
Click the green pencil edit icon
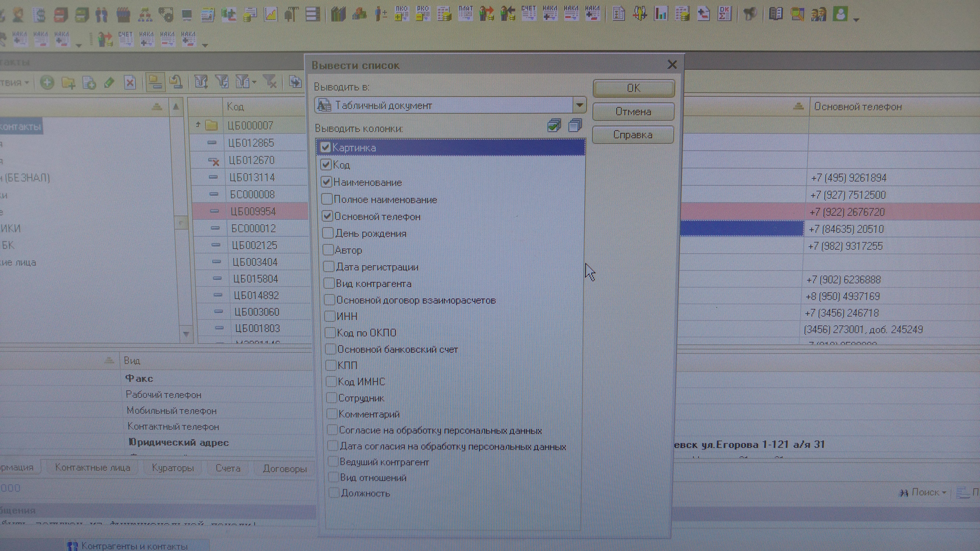click(109, 82)
